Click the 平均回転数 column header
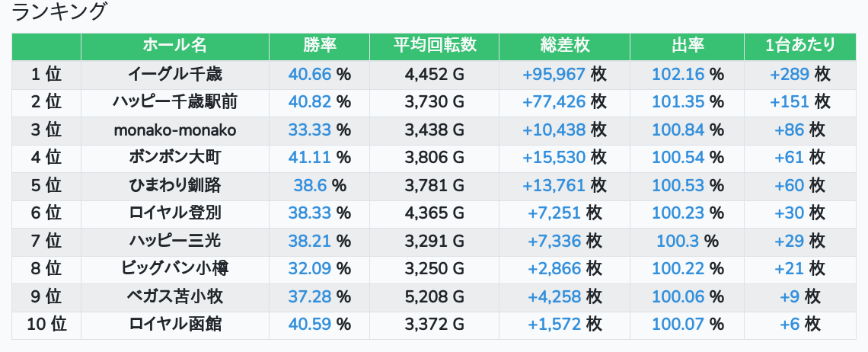This screenshot has width=868, height=352. coord(434,46)
